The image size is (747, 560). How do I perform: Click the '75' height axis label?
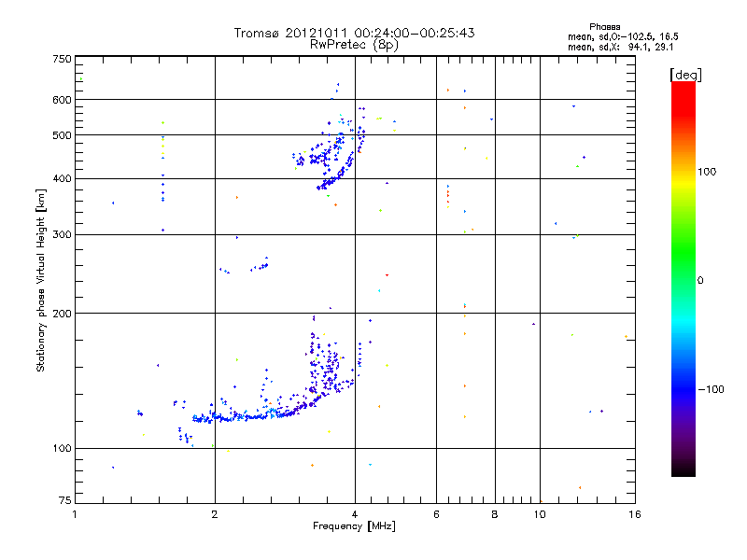[x=65, y=500]
